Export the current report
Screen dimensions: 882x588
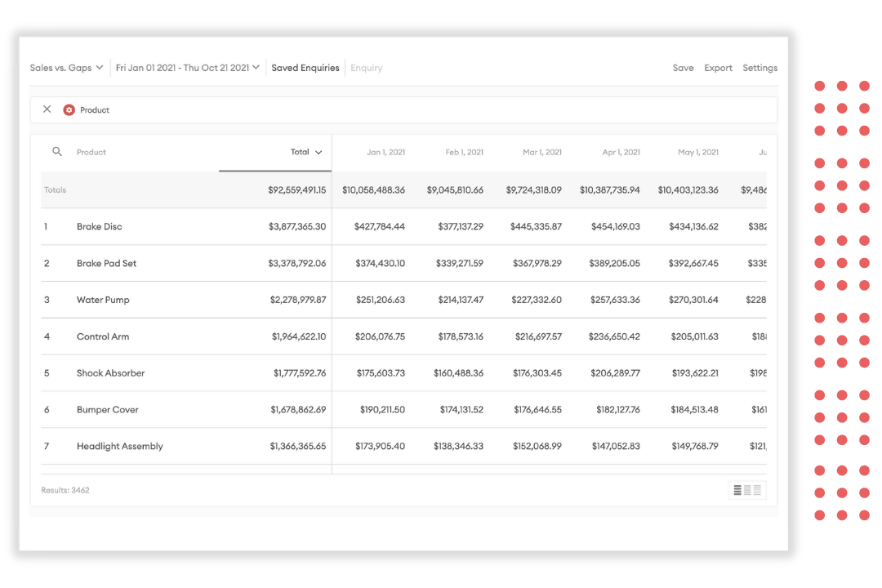click(x=718, y=68)
